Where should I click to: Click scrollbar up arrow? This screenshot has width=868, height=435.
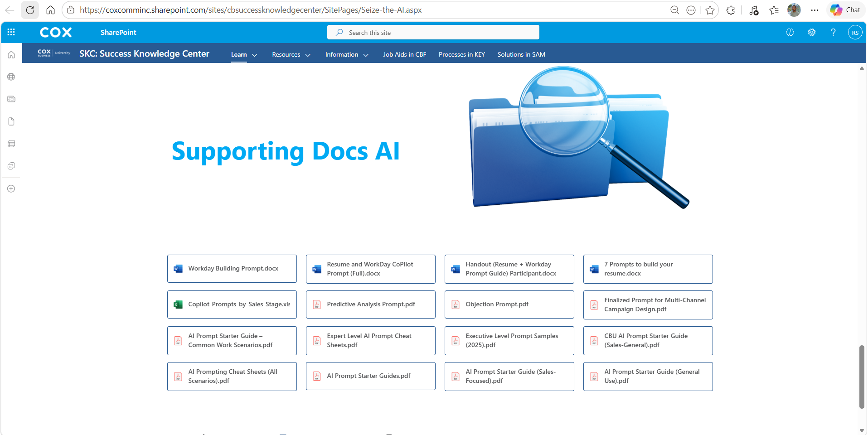[862, 68]
